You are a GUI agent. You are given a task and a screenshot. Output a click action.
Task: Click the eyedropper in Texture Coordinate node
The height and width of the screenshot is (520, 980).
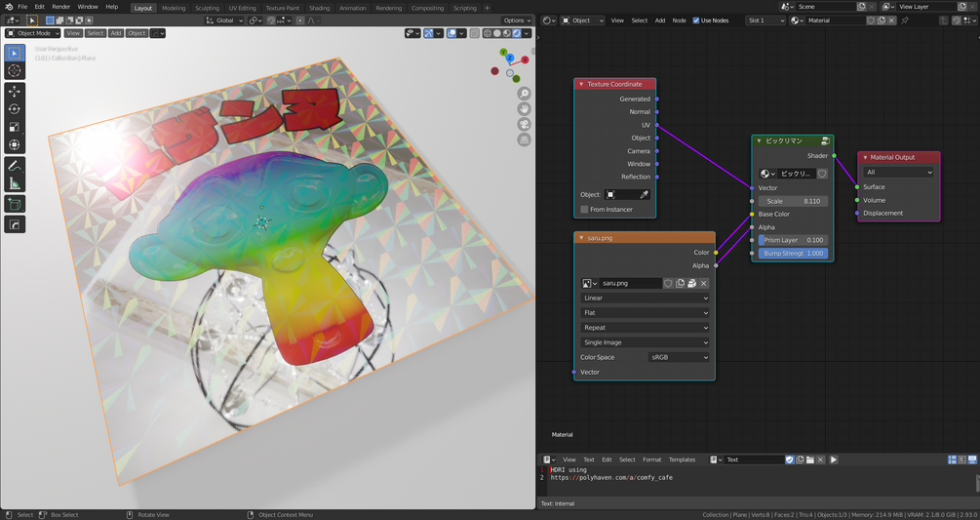click(644, 194)
